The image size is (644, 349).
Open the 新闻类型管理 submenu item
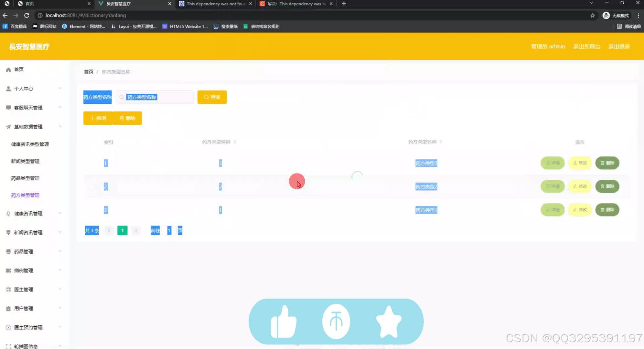click(25, 161)
